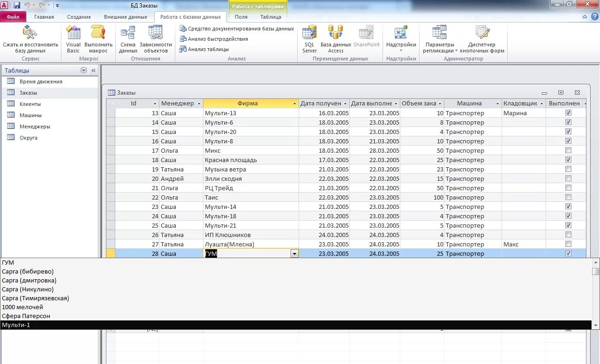Screen dimensions: 600x364
Task: Open filter dropdown on Машина column
Action: coord(497,104)
